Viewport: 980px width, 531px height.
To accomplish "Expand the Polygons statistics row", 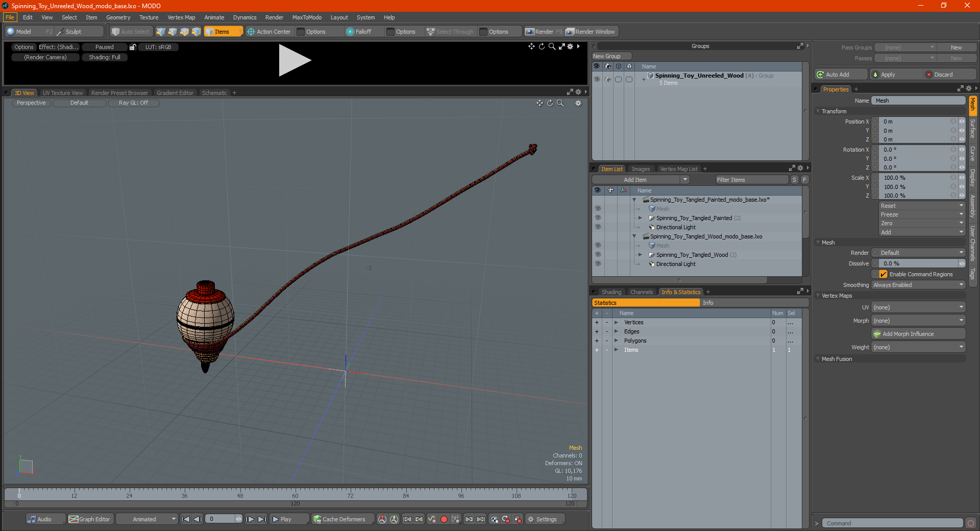I will tap(617, 341).
